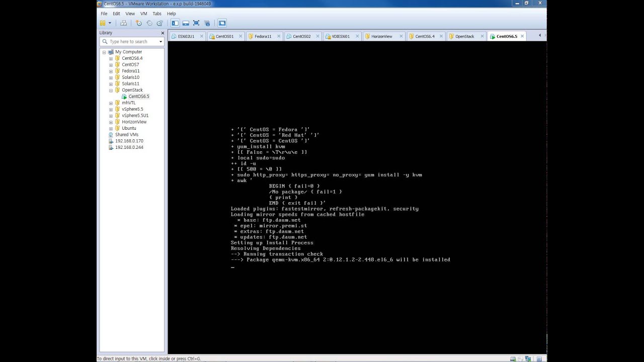
Task: Close the Library panel
Action: point(163,33)
